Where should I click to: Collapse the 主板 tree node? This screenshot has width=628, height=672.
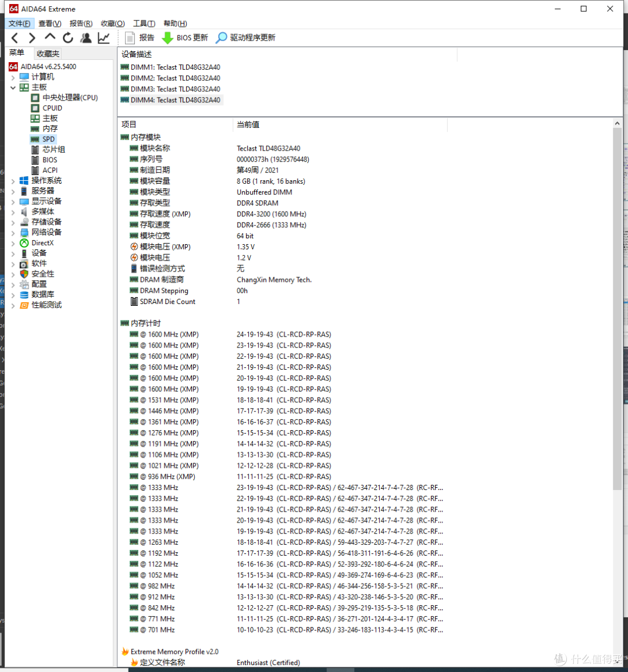coord(13,87)
